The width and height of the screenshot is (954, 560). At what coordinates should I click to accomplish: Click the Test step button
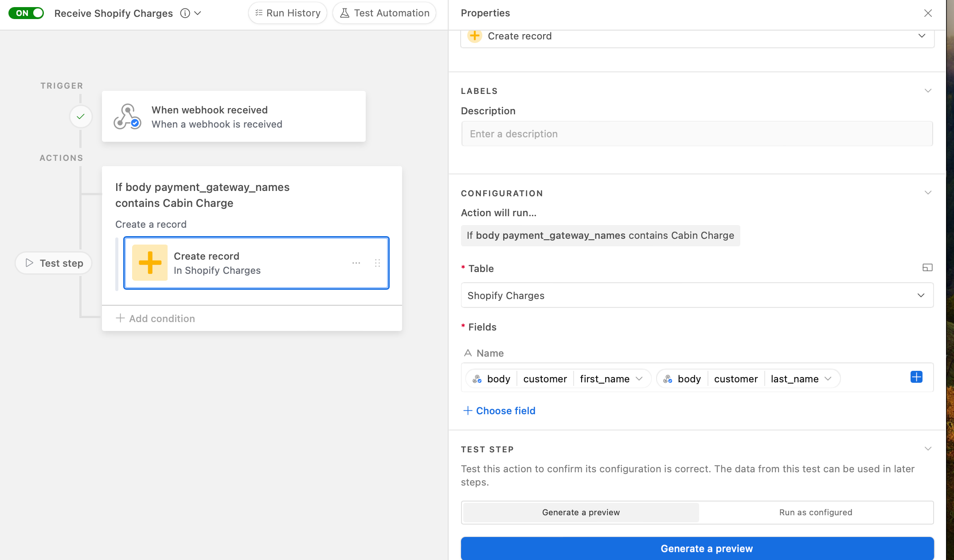[x=54, y=263]
